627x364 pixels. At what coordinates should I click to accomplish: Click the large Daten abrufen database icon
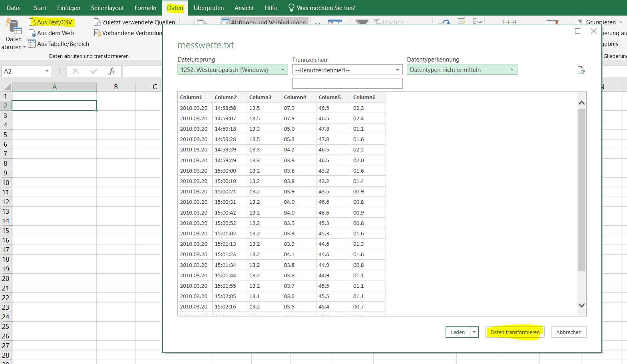pos(13,26)
